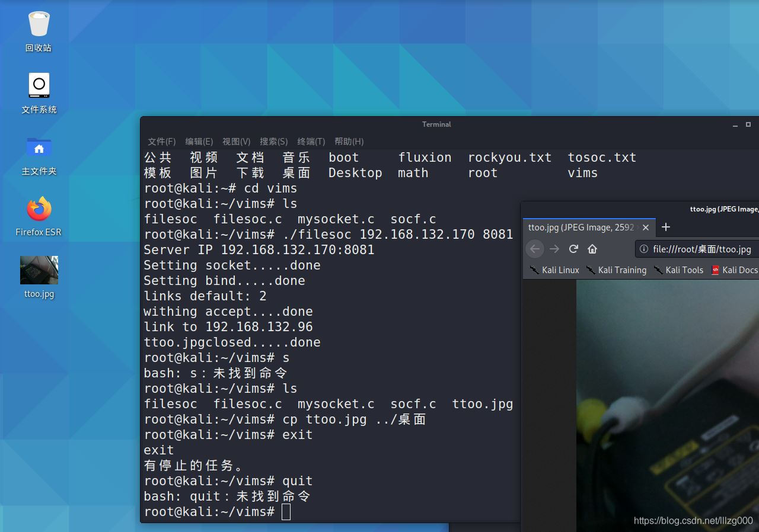The image size is (759, 532).
Task: Click the 'links default: 2' line
Action: pos(205,296)
